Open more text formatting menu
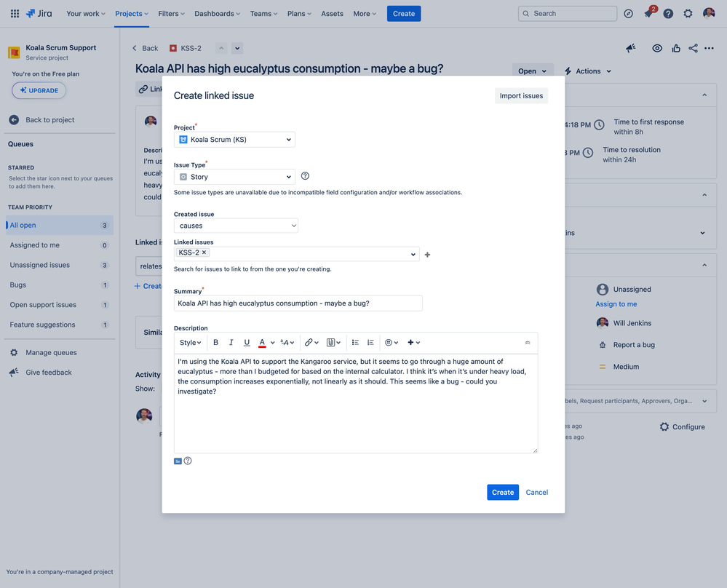727x588 pixels. (287, 342)
